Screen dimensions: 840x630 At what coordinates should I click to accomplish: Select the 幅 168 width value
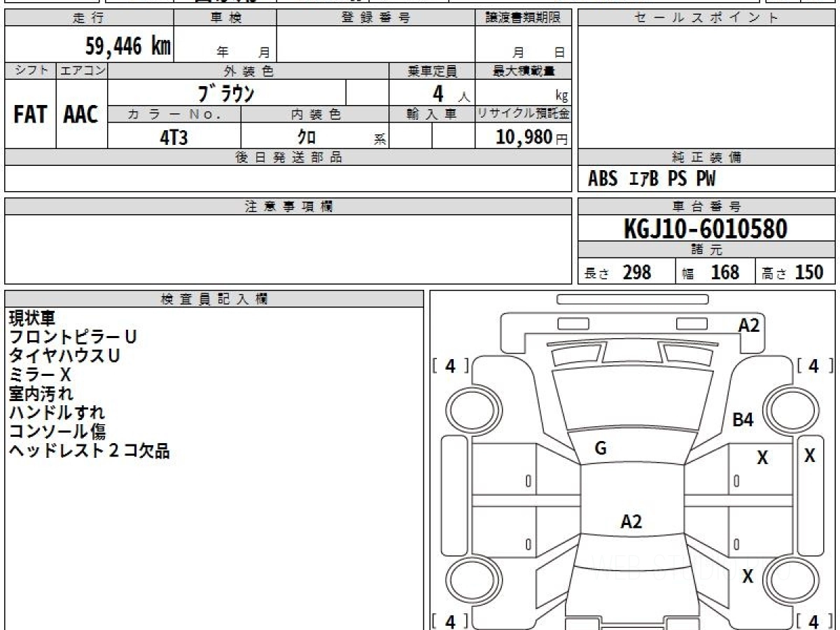[x=710, y=272]
